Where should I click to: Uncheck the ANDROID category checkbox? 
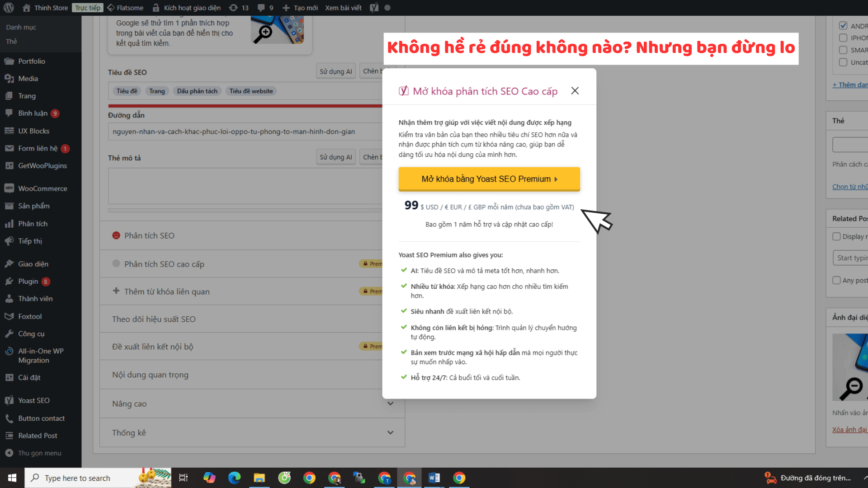click(x=843, y=25)
